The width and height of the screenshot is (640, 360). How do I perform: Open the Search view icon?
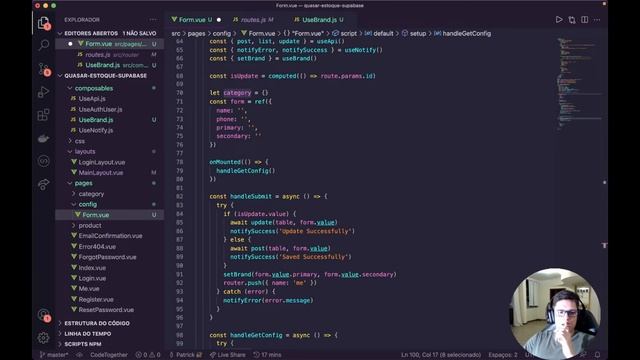[43, 45]
